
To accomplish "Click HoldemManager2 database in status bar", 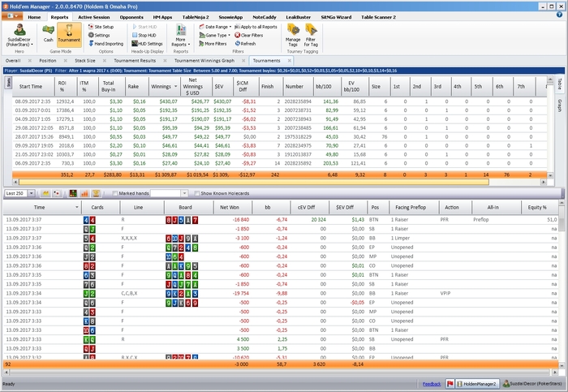I will click(x=477, y=384).
